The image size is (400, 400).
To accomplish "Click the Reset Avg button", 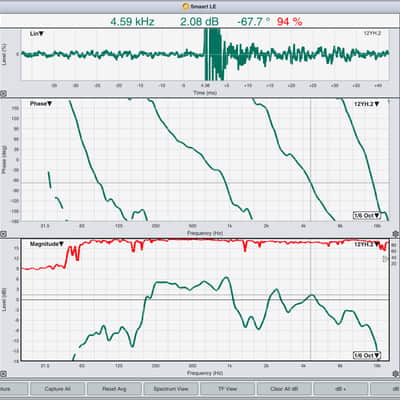I will coord(114,389).
